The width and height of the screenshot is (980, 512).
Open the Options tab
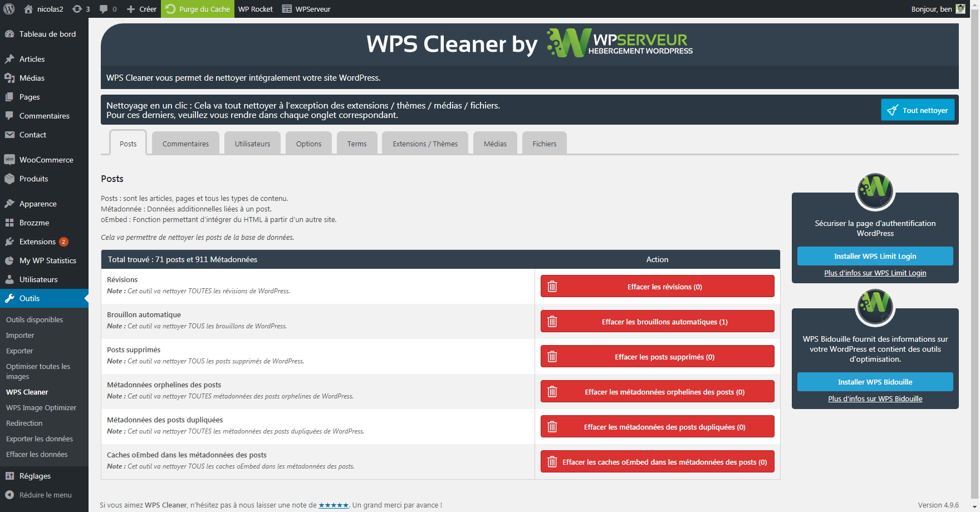308,144
